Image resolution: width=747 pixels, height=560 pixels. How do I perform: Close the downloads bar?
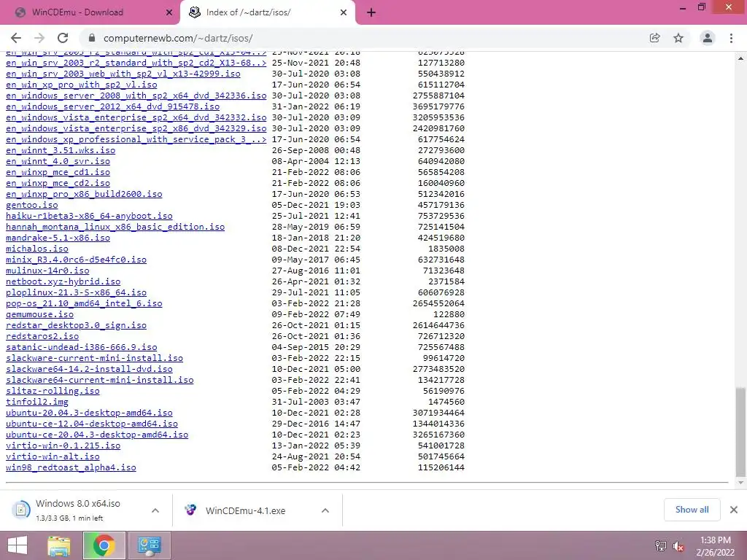tap(734, 510)
